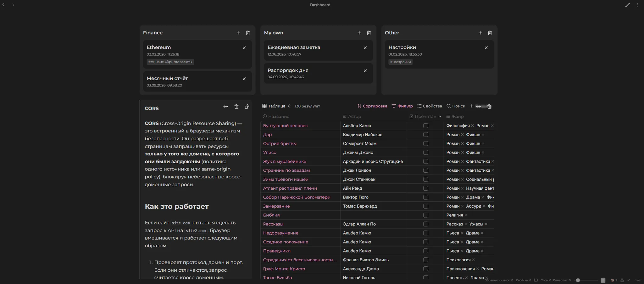Open Свойства list
The width and height of the screenshot is (644, 284).
pyautogui.click(x=430, y=106)
